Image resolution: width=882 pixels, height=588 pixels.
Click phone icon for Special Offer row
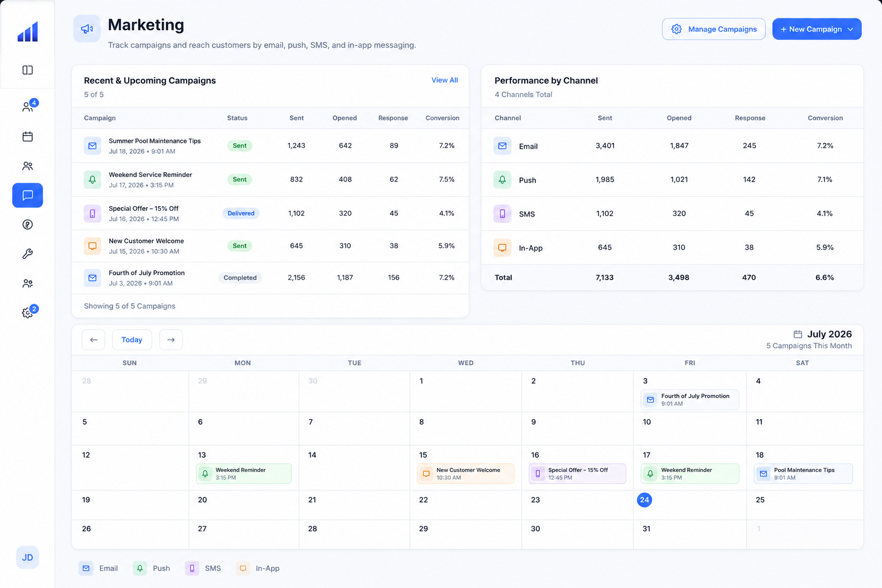pos(92,214)
